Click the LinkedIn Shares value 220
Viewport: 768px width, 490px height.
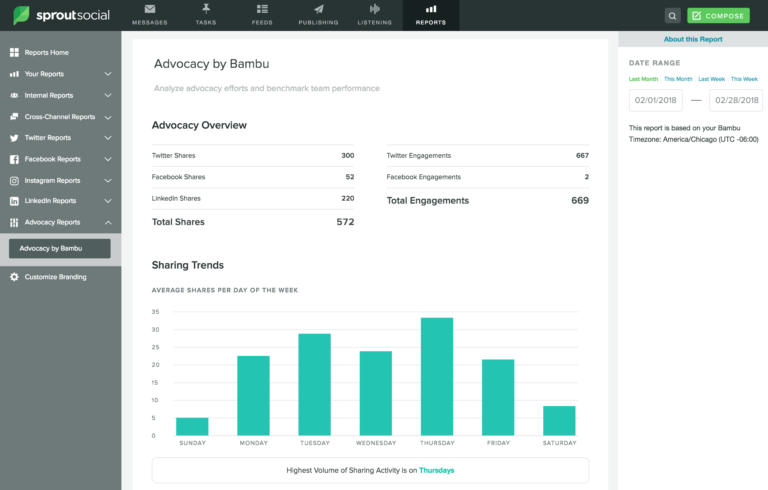click(348, 198)
